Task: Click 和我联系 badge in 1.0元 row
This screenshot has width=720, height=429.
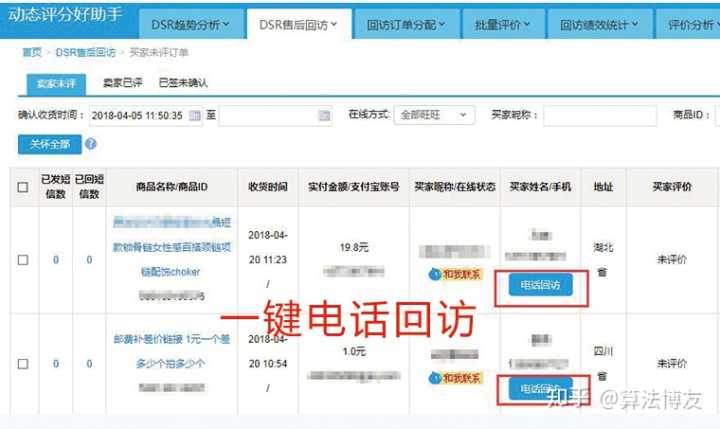Action: click(455, 378)
